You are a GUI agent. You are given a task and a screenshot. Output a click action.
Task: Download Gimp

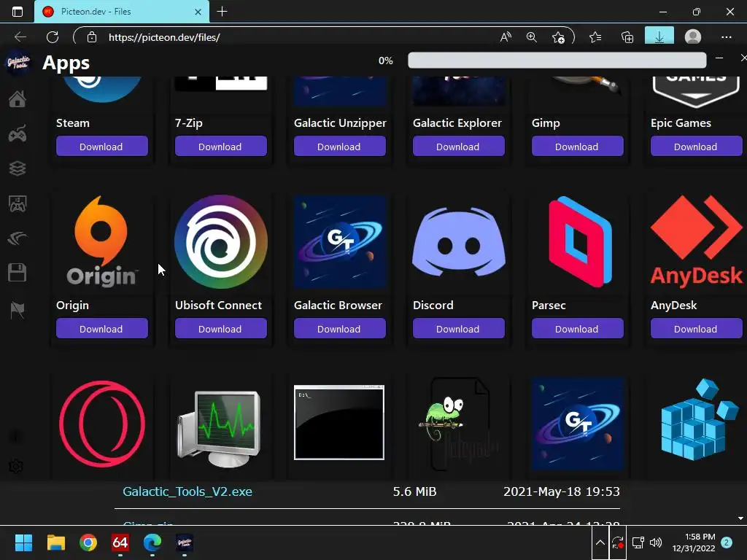coord(578,146)
